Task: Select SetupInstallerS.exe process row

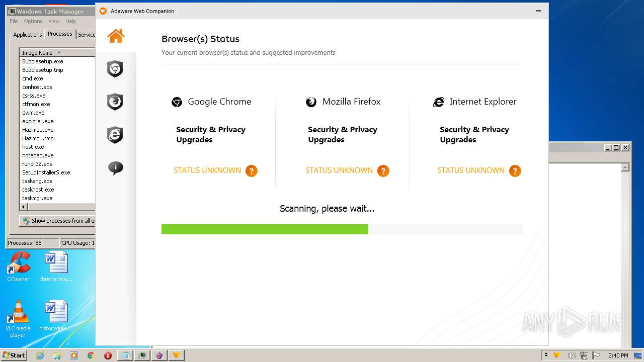Action: pos(57,172)
